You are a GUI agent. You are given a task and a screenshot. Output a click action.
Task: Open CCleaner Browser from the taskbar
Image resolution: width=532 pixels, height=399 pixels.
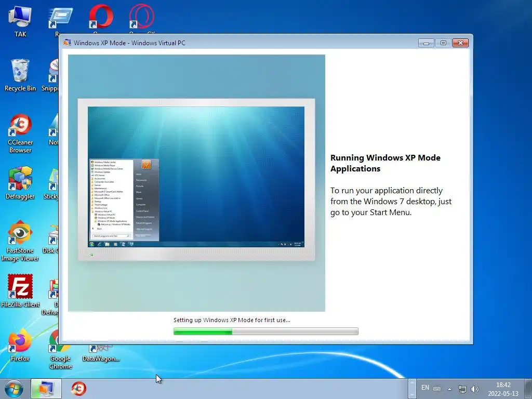pos(79,389)
